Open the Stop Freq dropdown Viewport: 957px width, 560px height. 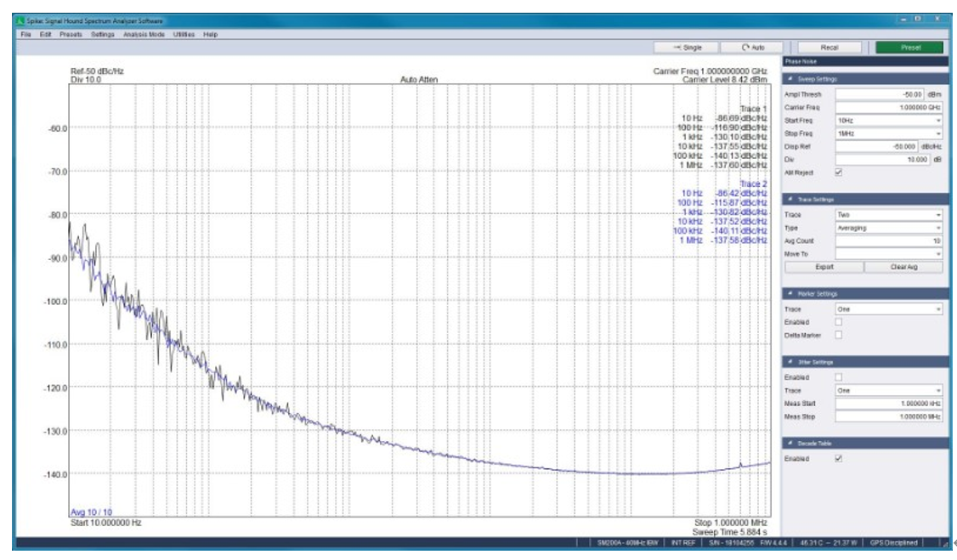pyautogui.click(x=888, y=133)
